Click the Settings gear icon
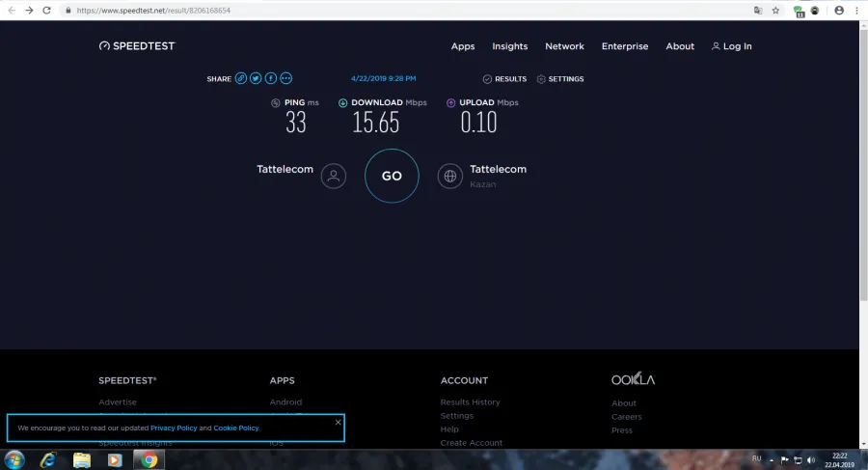This screenshot has height=470, width=868. coord(541,79)
